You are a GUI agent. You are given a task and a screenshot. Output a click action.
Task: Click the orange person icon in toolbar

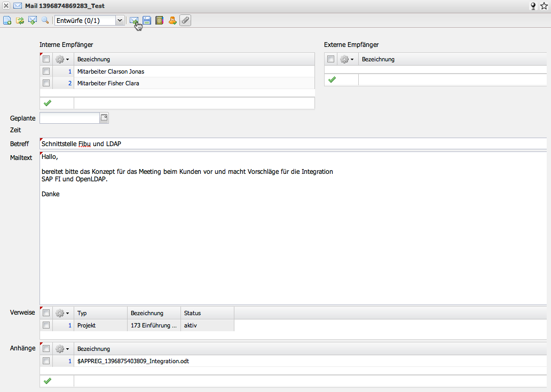172,20
